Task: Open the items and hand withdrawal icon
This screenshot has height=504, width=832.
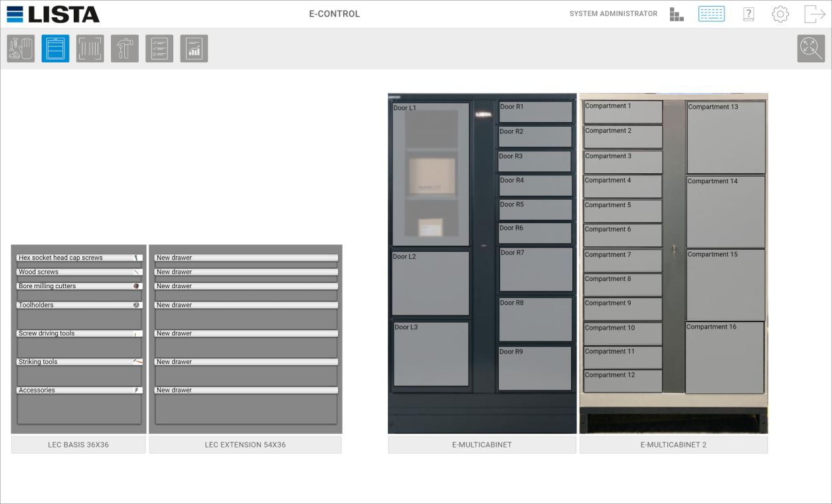Action: tap(21, 48)
